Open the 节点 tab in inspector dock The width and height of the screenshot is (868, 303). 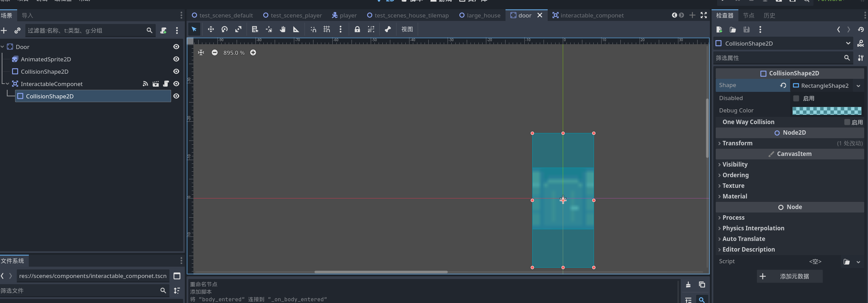(x=748, y=15)
